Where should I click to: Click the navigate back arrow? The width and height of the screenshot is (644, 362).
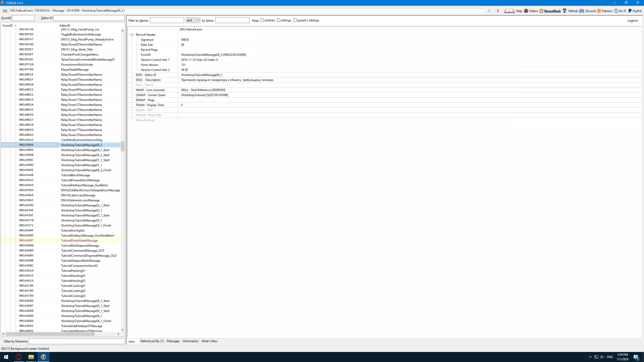pos(489,11)
